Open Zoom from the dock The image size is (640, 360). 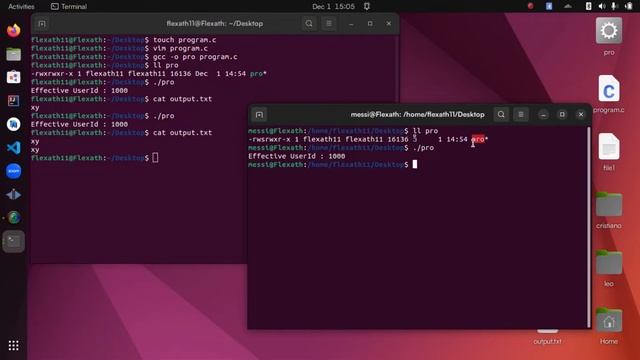tap(13, 171)
